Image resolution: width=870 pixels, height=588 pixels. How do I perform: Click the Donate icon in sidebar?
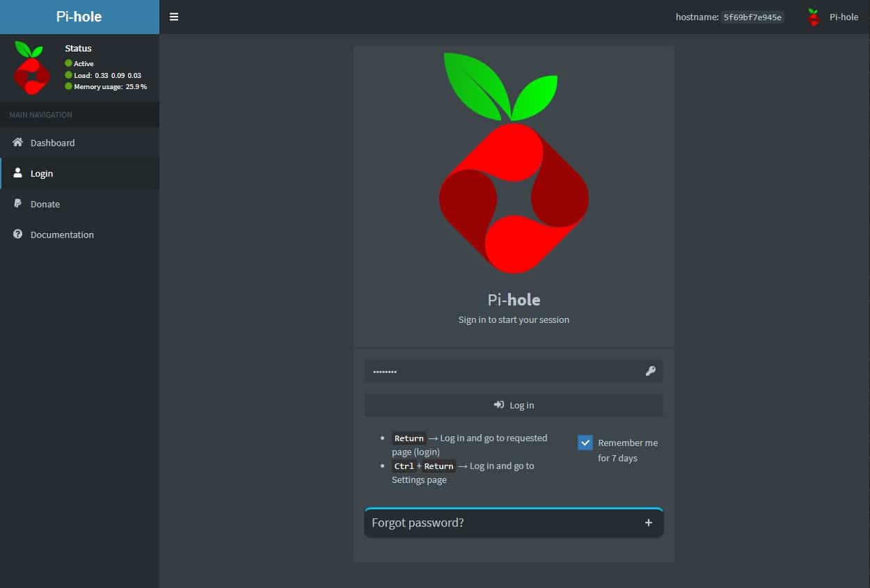[17, 204]
